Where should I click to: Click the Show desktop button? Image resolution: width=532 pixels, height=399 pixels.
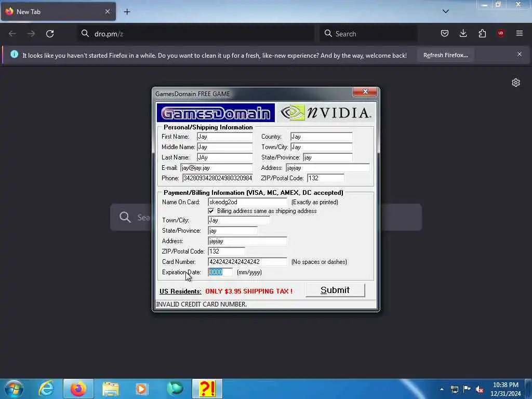pos(528,389)
